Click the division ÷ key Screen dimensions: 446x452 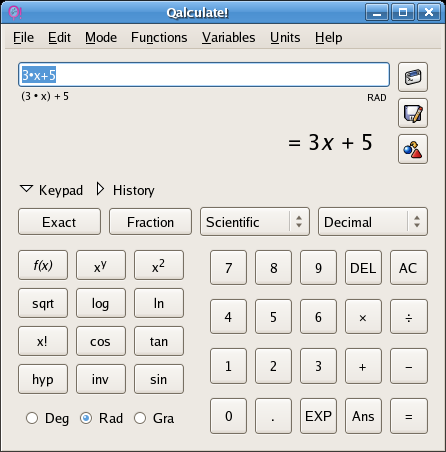pyautogui.click(x=409, y=317)
